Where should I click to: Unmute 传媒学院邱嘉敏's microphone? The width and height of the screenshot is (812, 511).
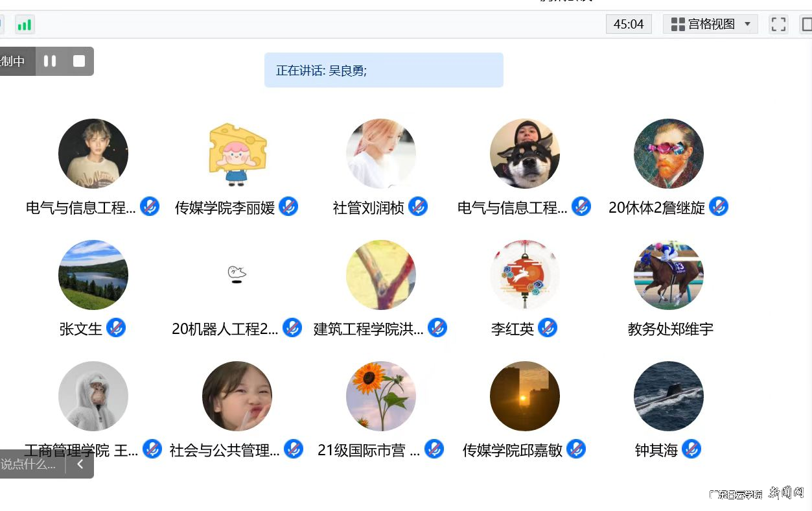coord(576,448)
